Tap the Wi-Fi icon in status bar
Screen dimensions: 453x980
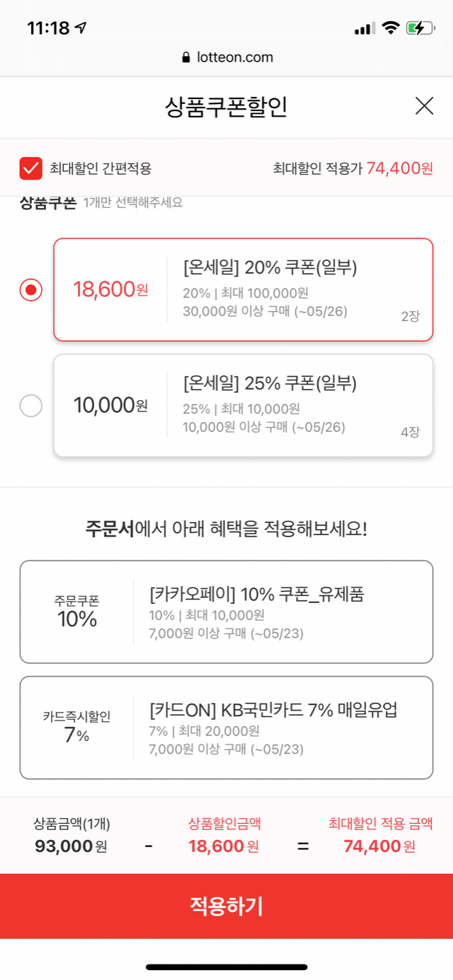point(390,28)
